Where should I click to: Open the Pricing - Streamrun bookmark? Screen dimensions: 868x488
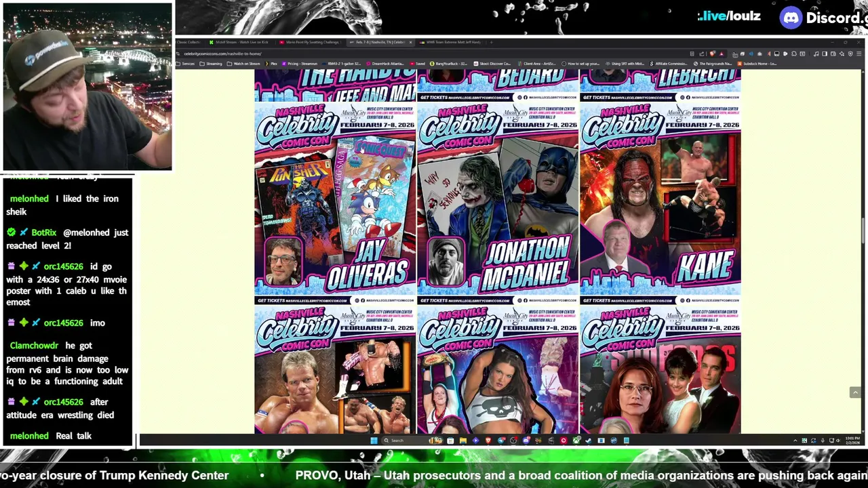pos(300,64)
